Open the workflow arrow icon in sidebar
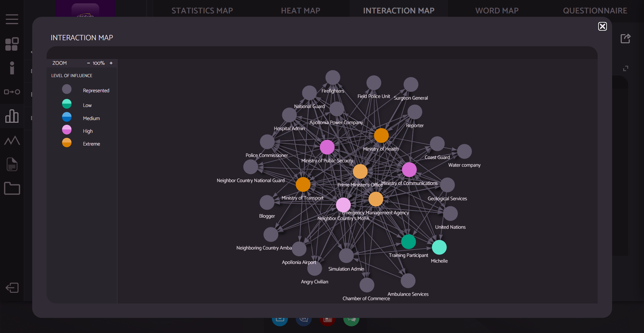 pos(12,92)
